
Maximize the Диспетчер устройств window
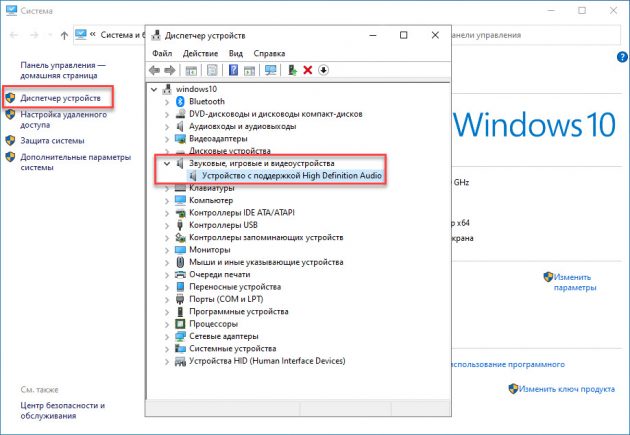click(403, 35)
